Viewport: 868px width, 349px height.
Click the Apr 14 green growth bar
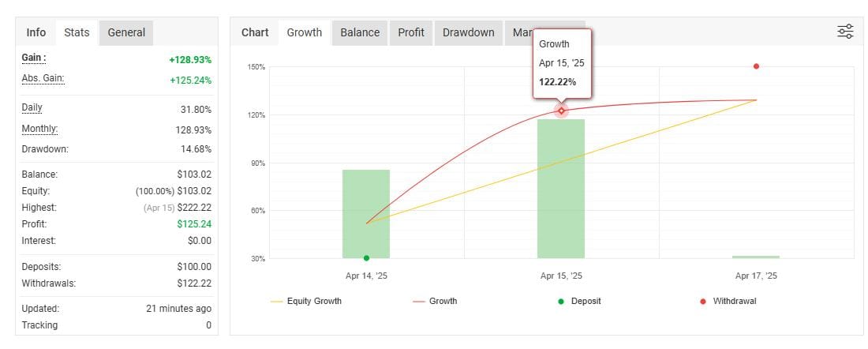(366, 213)
